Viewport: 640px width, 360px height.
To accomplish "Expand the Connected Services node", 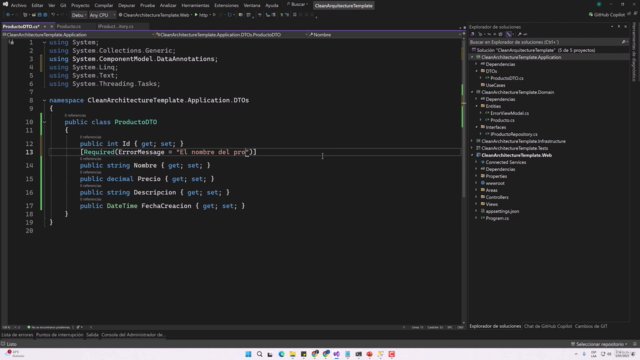I will tap(477, 162).
